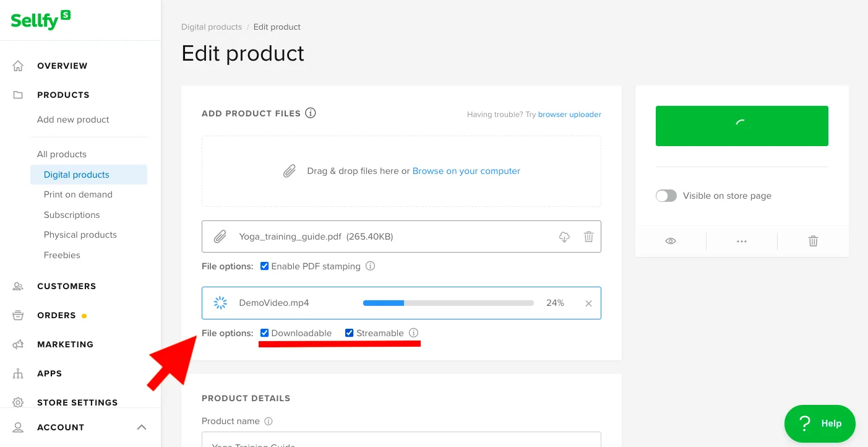The height and width of the screenshot is (447, 868).
Task: Uncheck the Streamable option
Action: [350, 333]
